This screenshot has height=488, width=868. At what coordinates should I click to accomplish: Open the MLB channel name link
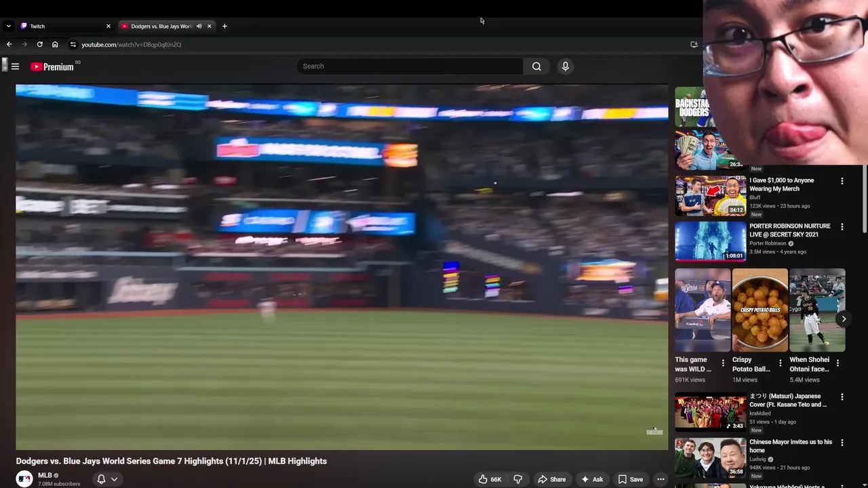click(45, 476)
